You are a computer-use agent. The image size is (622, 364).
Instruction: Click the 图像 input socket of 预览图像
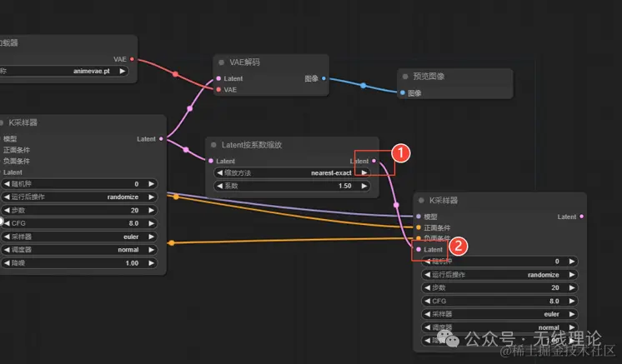click(403, 92)
